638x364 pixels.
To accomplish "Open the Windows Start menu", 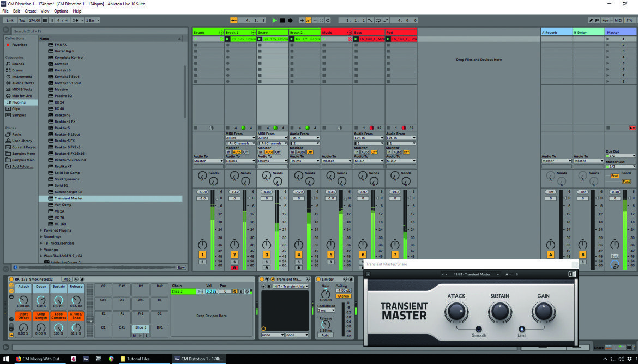I will (6, 359).
